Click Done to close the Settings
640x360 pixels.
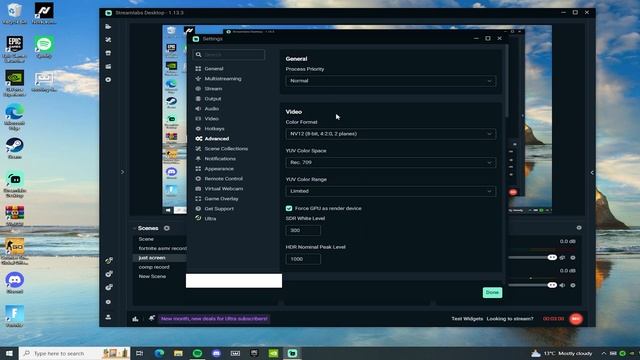[492, 292]
